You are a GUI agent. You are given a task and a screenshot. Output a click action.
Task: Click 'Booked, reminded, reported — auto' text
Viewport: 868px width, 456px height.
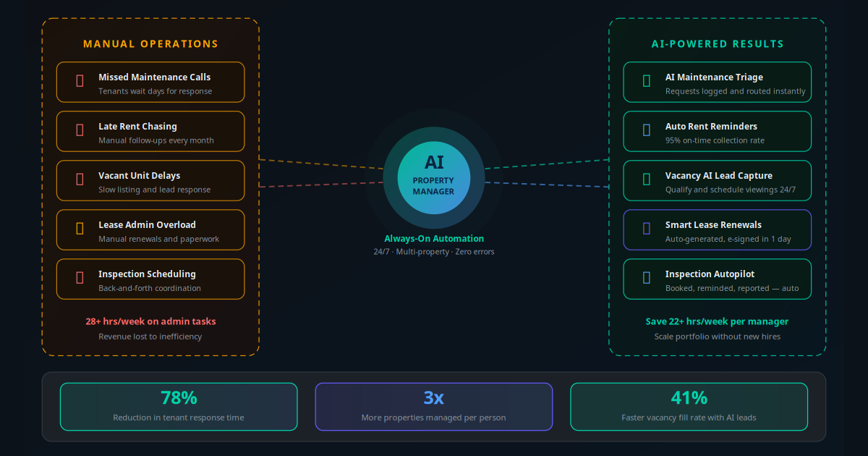732,288
